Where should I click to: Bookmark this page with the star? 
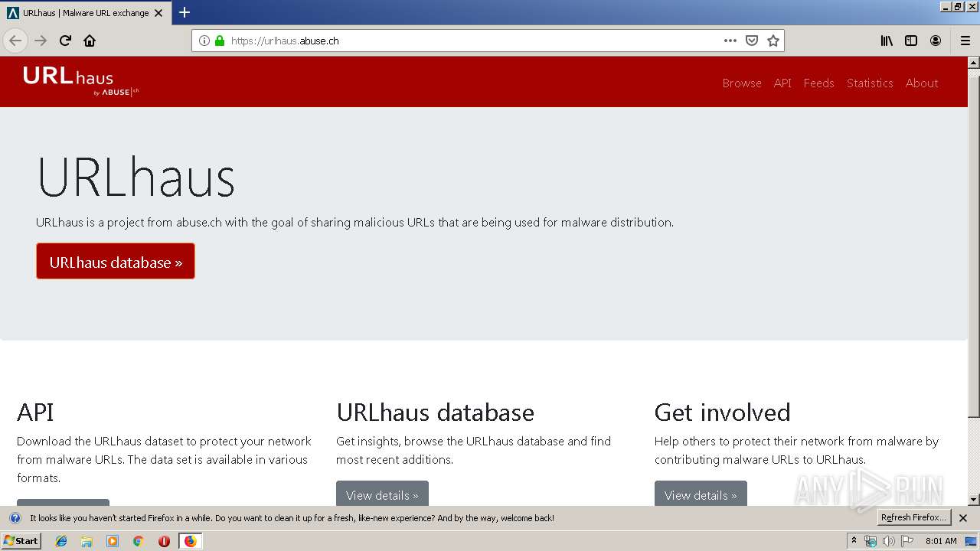click(x=773, y=41)
